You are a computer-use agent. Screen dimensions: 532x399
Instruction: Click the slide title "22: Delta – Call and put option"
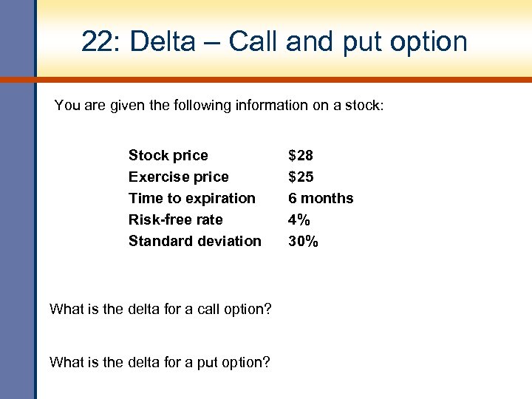pos(274,41)
